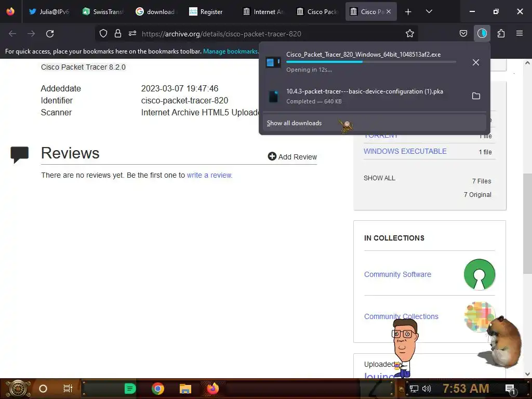Follow the write a review link
The height and width of the screenshot is (399, 532).
209,175
